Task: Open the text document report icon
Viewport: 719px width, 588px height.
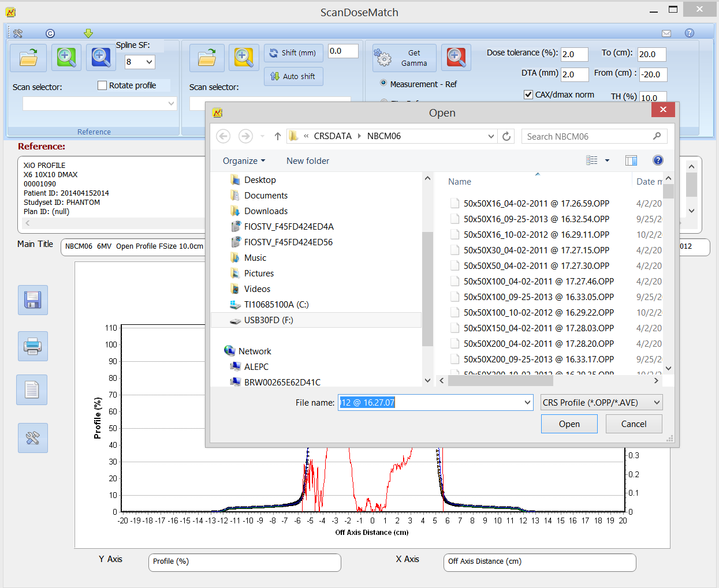Action: click(x=32, y=390)
